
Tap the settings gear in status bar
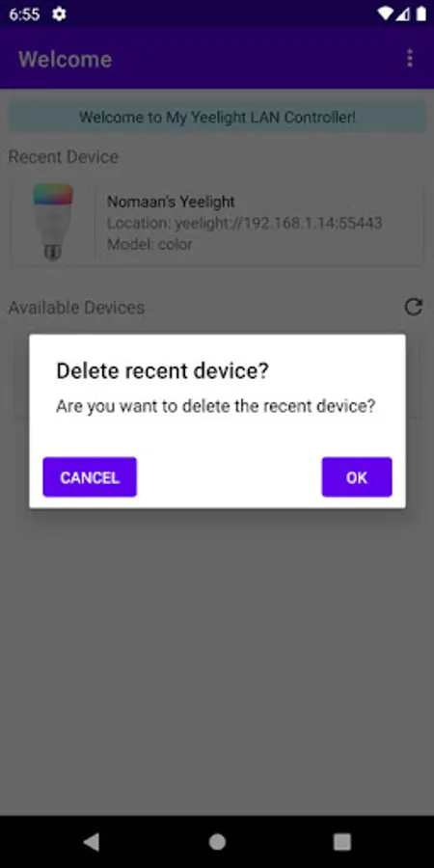(59, 14)
